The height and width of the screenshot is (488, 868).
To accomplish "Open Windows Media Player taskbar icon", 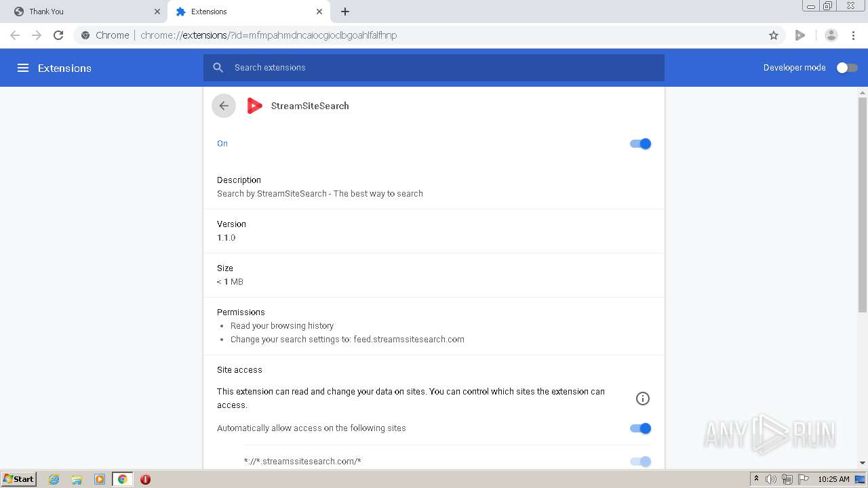I will pos(100,479).
